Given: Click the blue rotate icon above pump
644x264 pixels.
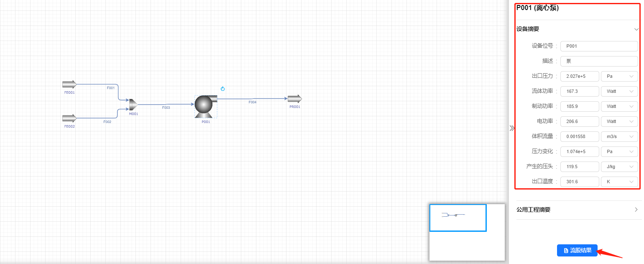Looking at the screenshot, I should [x=223, y=89].
